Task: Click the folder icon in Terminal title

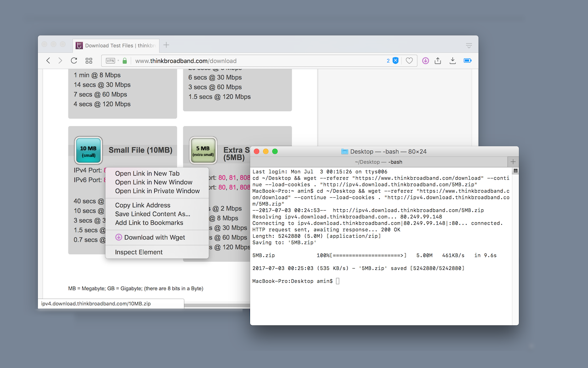Action: click(x=345, y=151)
